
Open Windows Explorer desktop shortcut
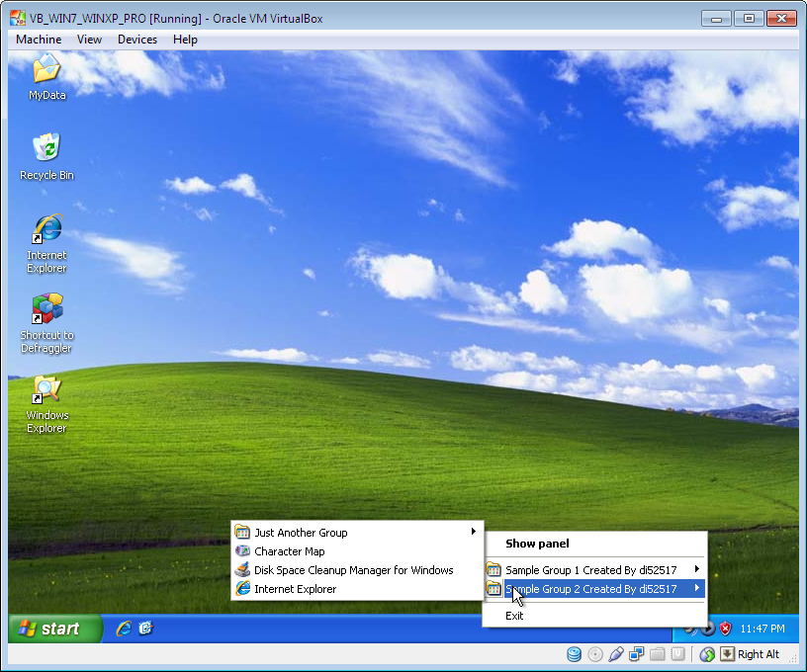point(46,390)
